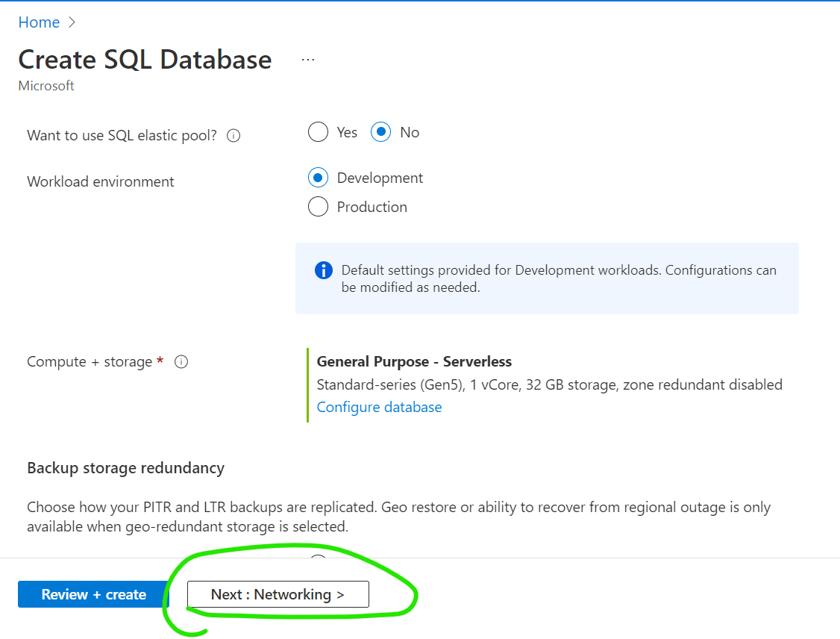
Task: Select Yes for SQL elastic pool
Action: 319,133
